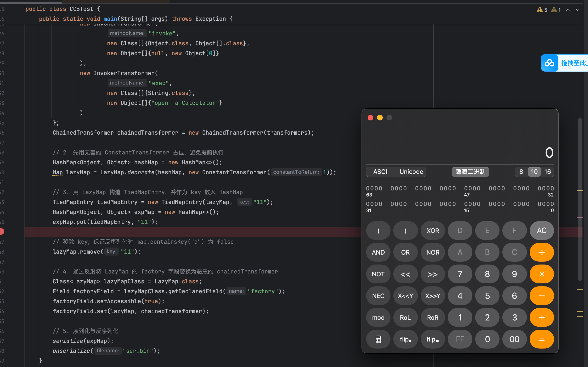Switch to ASCII display mode

click(x=381, y=172)
